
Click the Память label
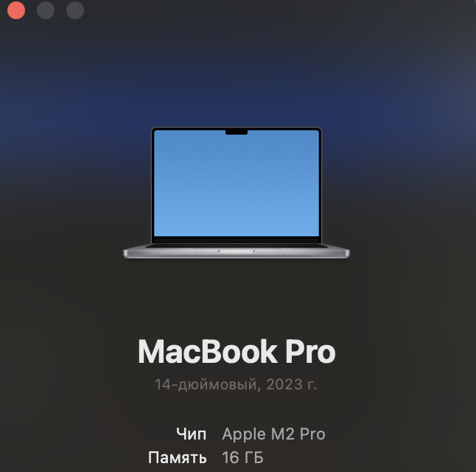point(178,457)
